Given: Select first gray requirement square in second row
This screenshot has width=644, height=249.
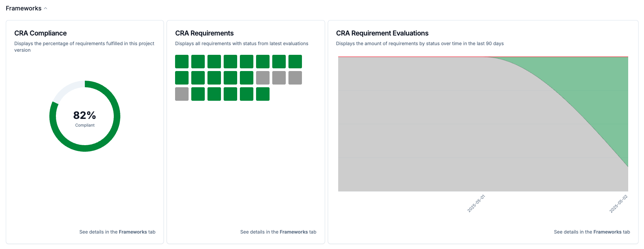Looking at the screenshot, I should [x=263, y=78].
